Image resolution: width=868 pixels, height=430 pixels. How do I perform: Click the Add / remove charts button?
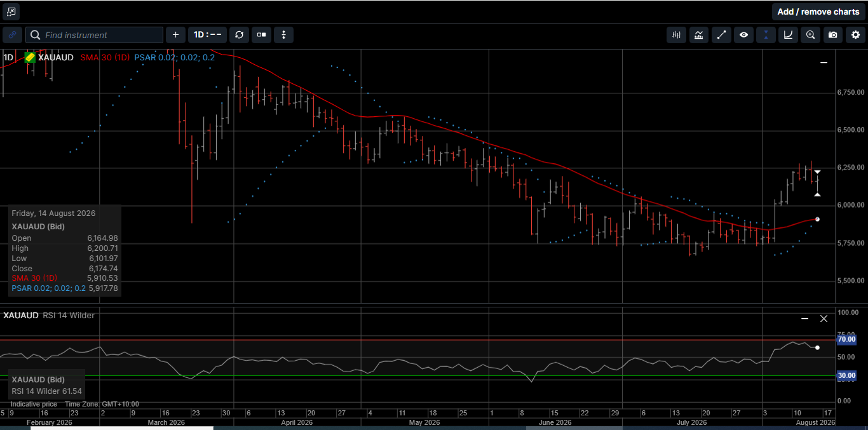click(x=818, y=11)
